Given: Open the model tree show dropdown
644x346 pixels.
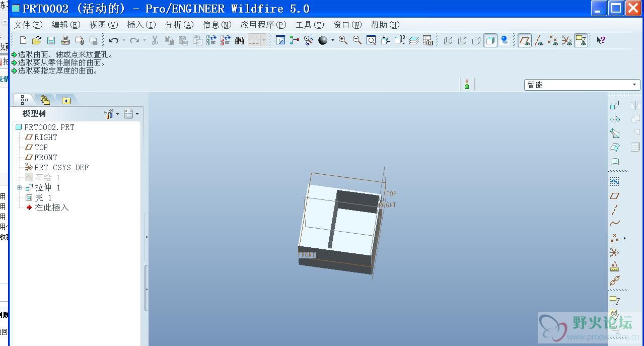Looking at the screenshot, I should click(x=131, y=114).
